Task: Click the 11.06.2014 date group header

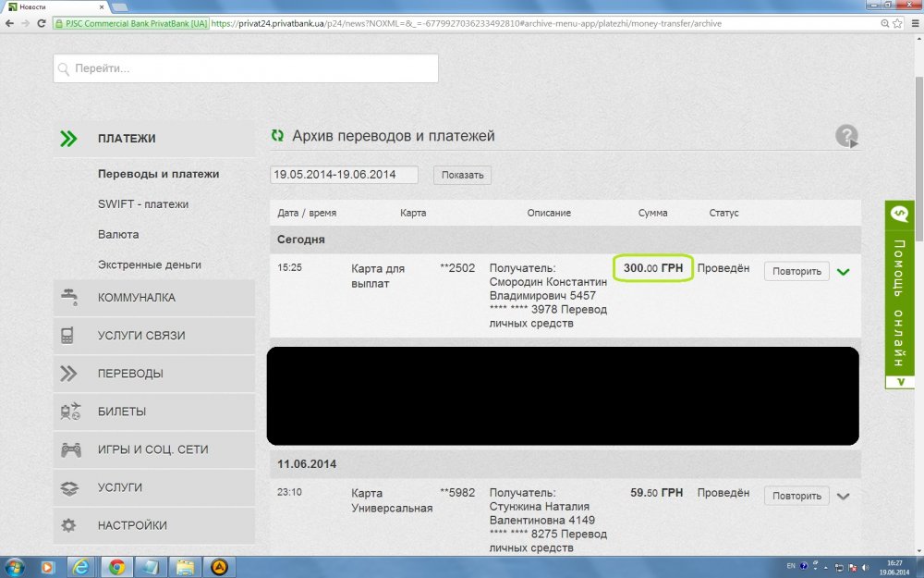Action: [565, 464]
